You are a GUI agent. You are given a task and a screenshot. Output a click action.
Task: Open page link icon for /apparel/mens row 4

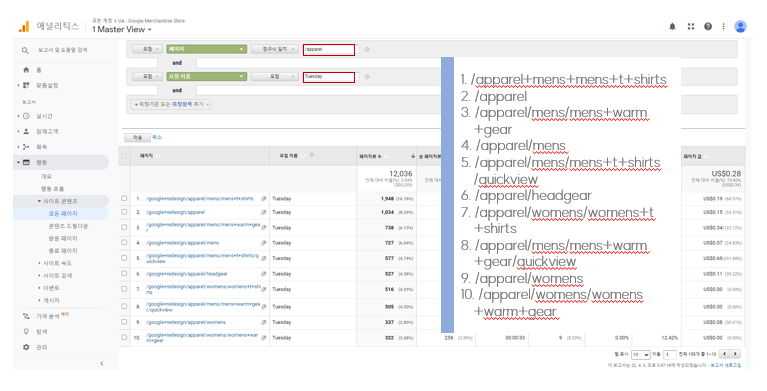pos(264,243)
